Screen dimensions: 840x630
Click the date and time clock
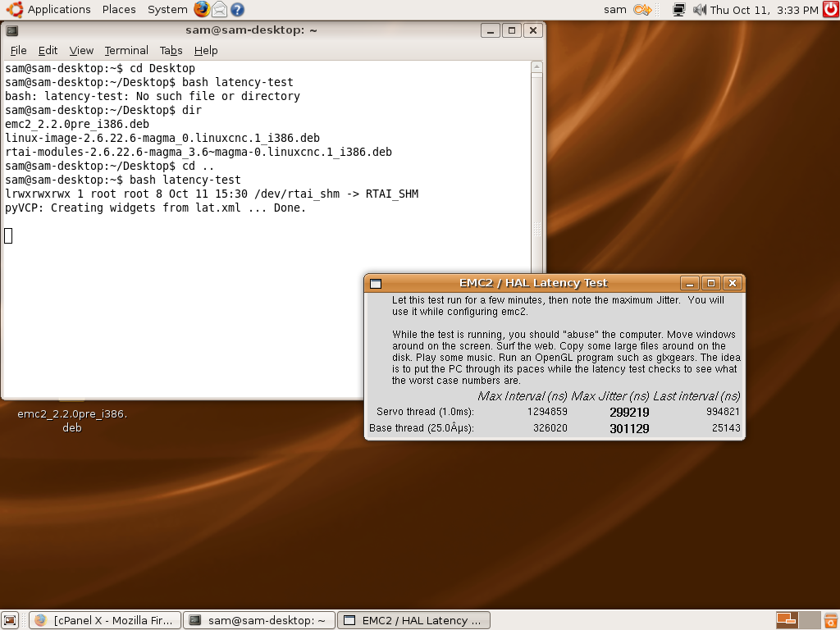[x=764, y=10]
